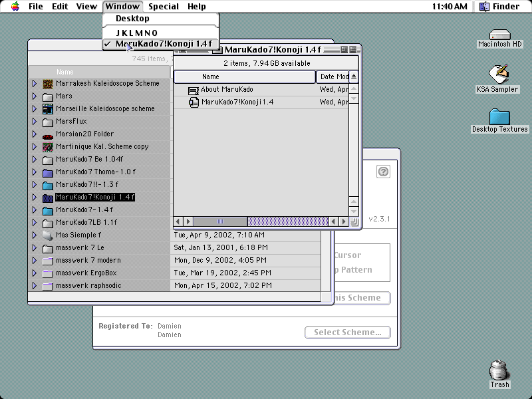Screen dimensions: 532x399
Task: Sort by the Date Mod column header
Action: (332, 76)
